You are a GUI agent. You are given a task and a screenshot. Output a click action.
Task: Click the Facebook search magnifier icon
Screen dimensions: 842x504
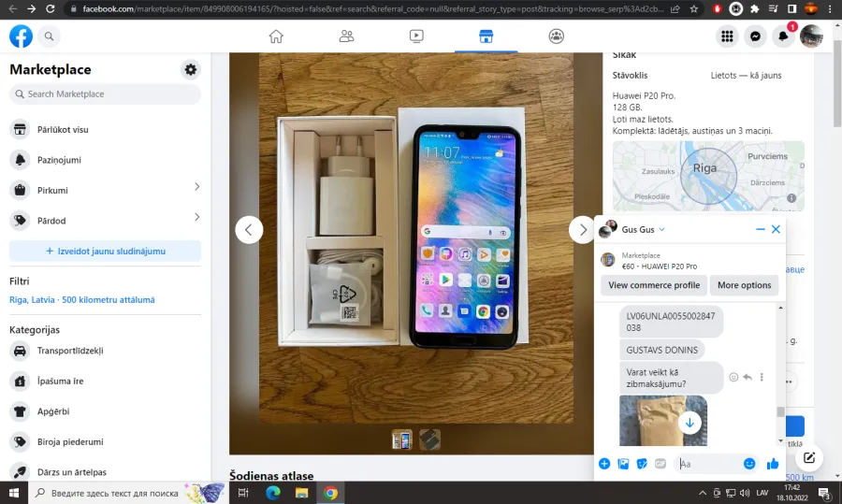tap(49, 36)
